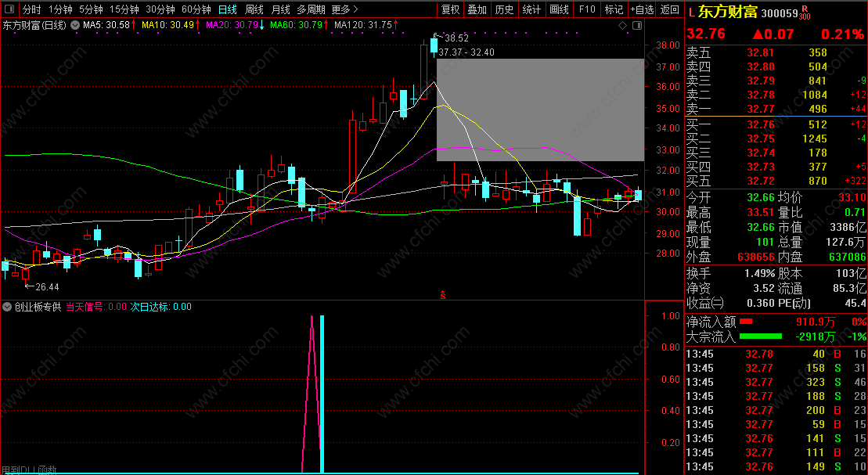The image size is (868, 475).
Task: Click the MA20: 30.79 label
Action: (x=232, y=25)
